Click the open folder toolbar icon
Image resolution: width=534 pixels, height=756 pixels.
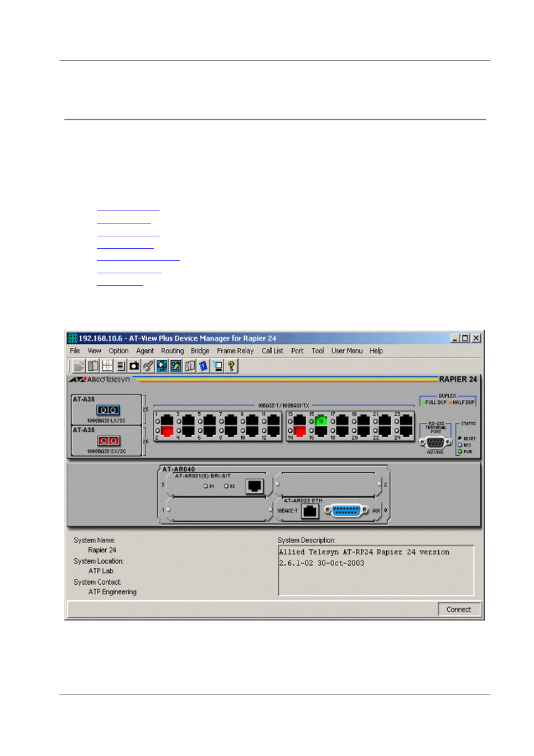(x=79, y=366)
